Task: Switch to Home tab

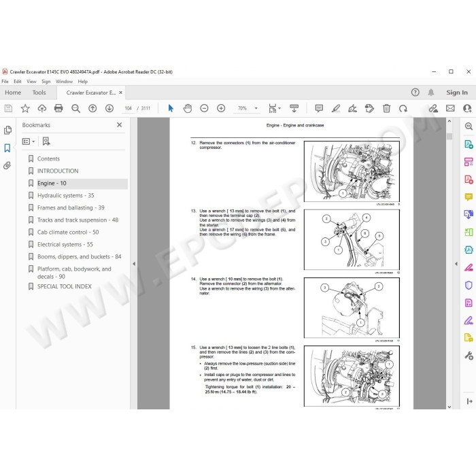Action: pos(13,92)
